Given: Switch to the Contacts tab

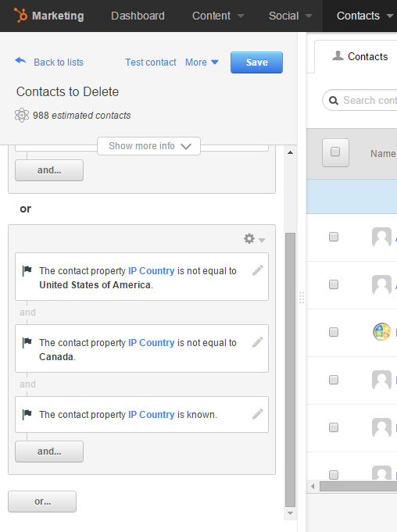Looking at the screenshot, I should (360, 56).
